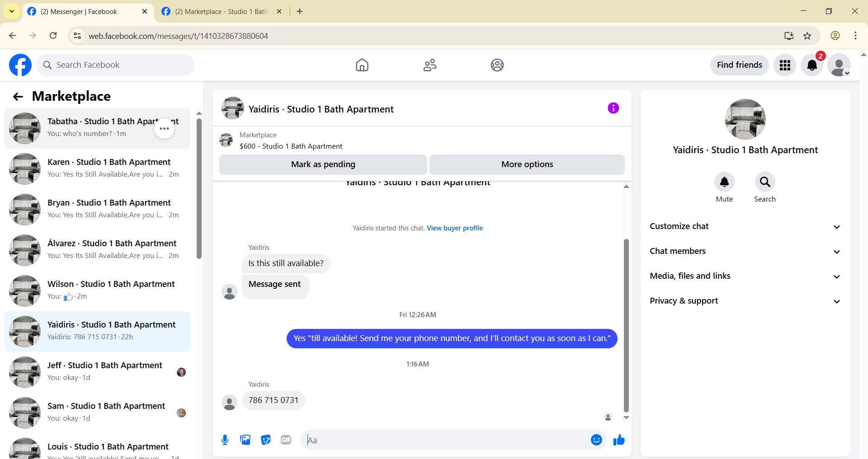This screenshot has width=868, height=459.
Task: Expand Chat members section
Action: pyautogui.click(x=745, y=251)
